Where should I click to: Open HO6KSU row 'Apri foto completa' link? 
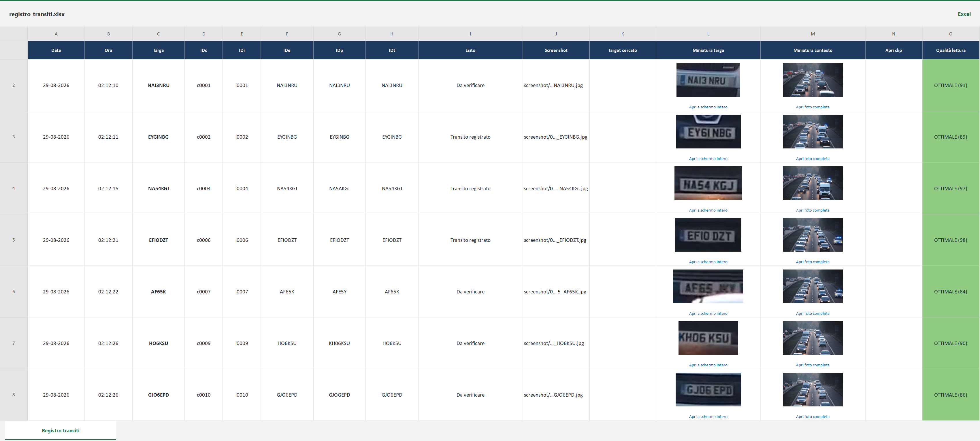(x=813, y=365)
